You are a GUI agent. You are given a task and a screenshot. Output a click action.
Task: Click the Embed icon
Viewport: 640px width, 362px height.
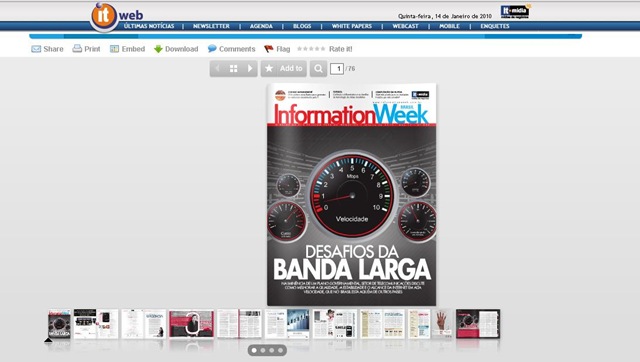114,49
